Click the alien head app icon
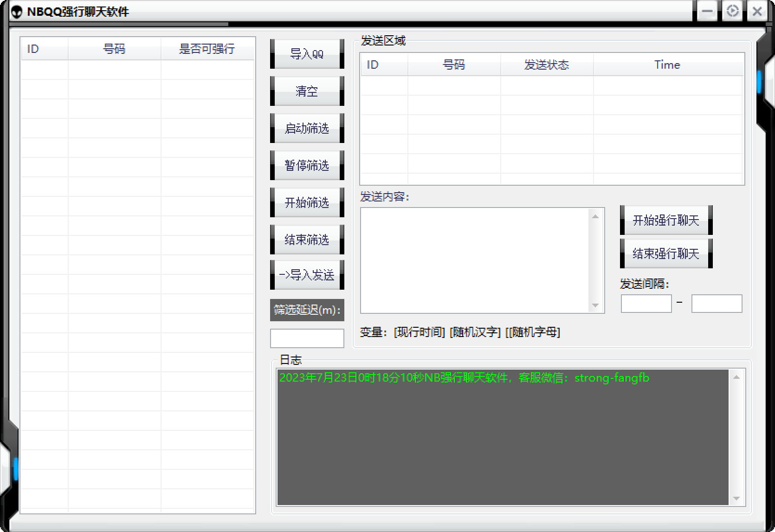Screen dimensions: 775x532 (17, 12)
